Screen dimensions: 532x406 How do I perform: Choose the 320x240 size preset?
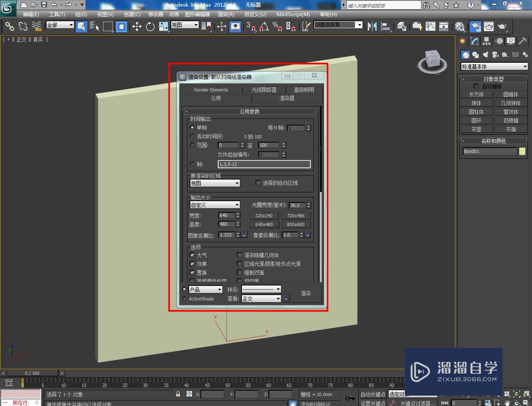[264, 216]
